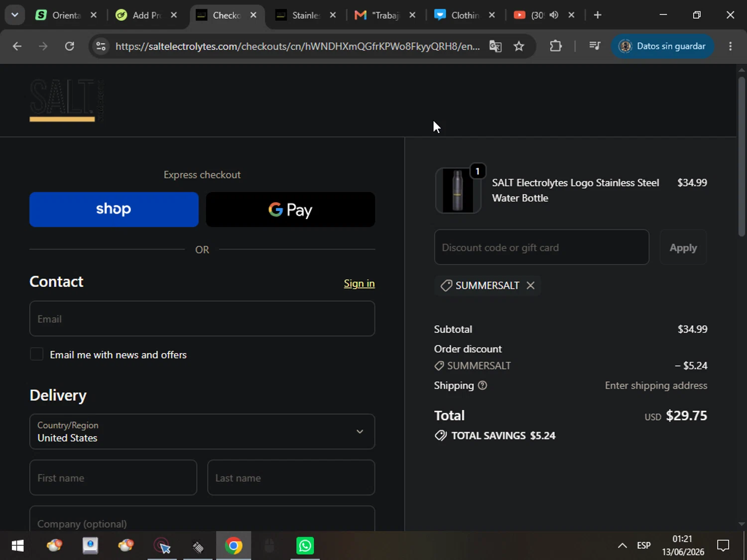Click the Company (optional) field
Viewport: 747px width, 560px height.
click(202, 519)
